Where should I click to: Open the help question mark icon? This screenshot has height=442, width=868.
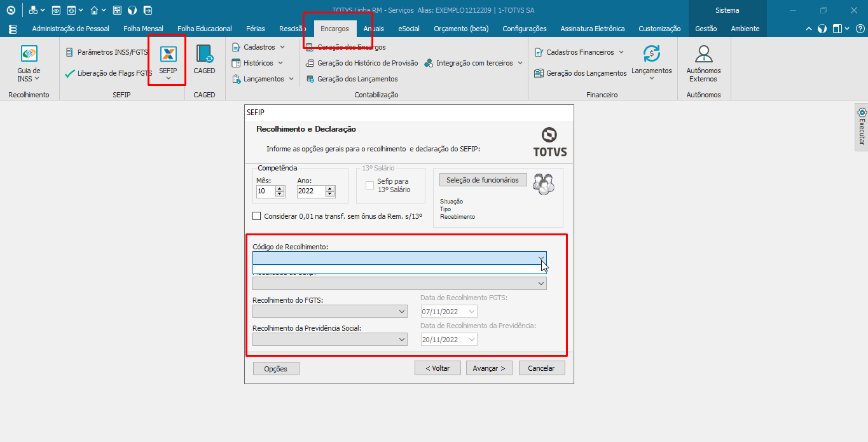click(x=859, y=29)
